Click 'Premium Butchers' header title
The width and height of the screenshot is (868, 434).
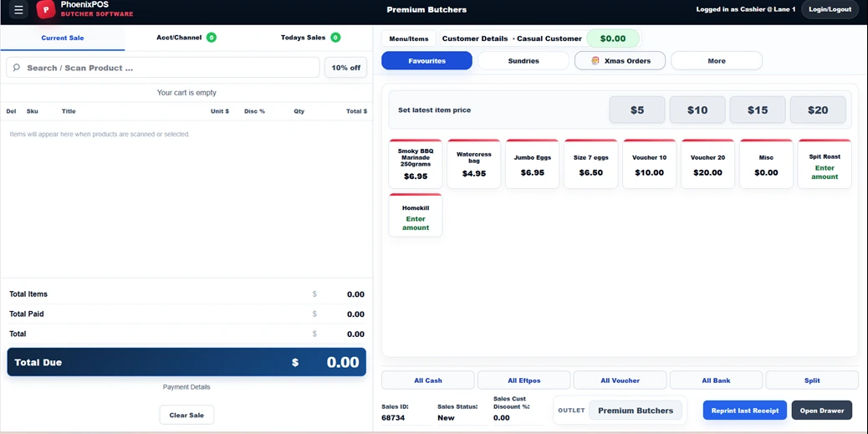pyautogui.click(x=426, y=9)
